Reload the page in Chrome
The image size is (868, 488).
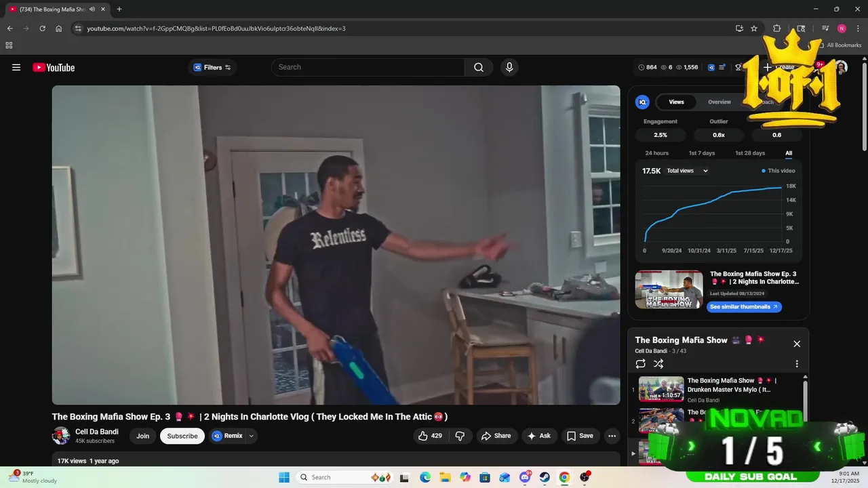42,28
